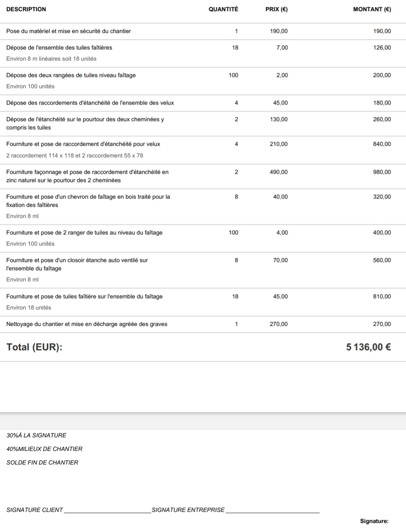Select the 'Pose du matériel' line item
The width and height of the screenshot is (406, 532).
[68, 31]
